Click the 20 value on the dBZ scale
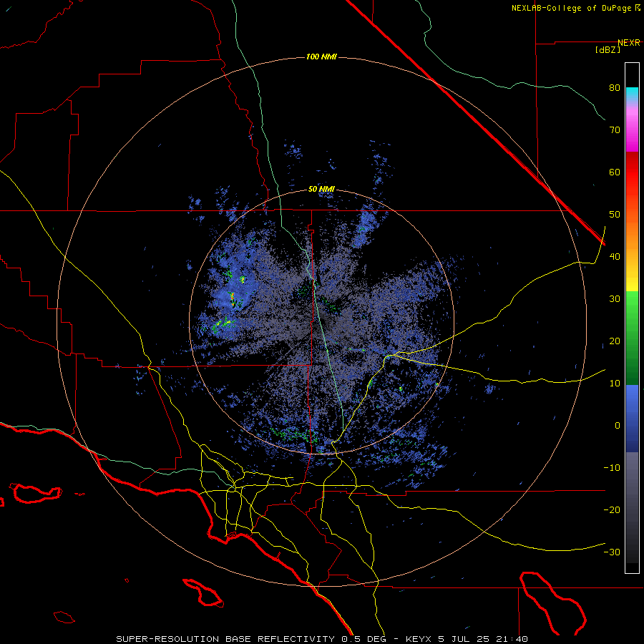 [x=615, y=341]
